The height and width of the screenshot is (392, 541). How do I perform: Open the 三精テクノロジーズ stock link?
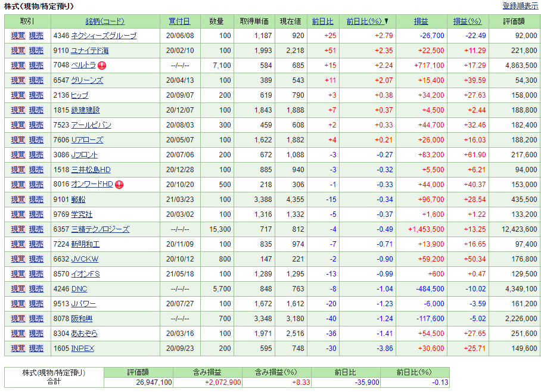point(100,229)
